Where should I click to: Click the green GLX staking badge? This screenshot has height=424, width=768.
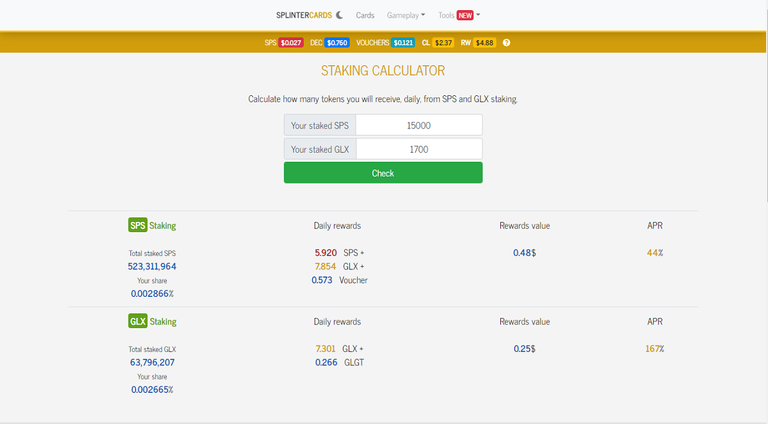[x=137, y=322]
